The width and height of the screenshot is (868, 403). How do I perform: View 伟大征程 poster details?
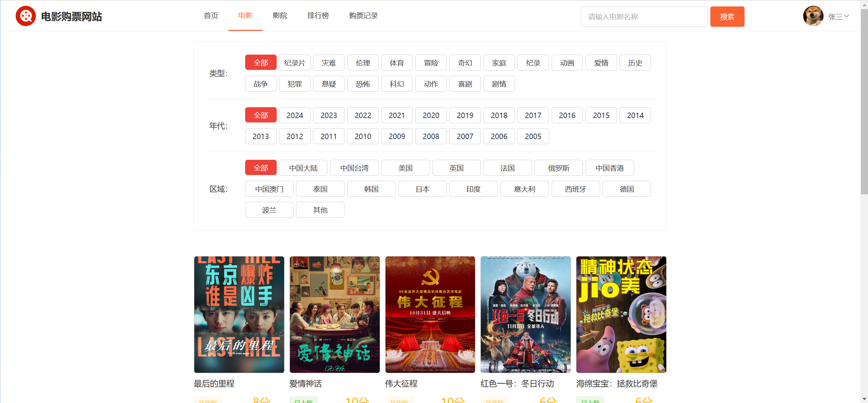click(x=430, y=314)
